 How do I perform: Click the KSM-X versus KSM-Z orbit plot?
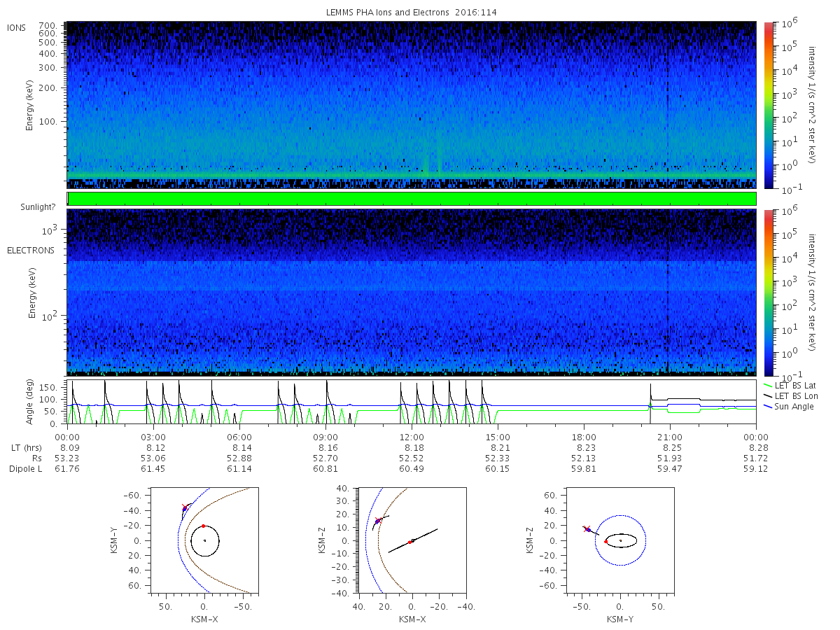(x=412, y=540)
